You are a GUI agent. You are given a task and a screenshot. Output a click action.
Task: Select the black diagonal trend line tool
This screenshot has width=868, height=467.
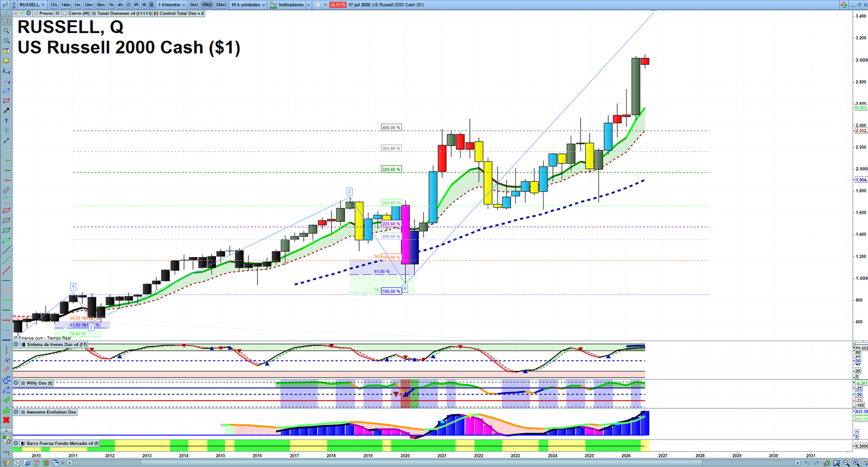click(6, 250)
